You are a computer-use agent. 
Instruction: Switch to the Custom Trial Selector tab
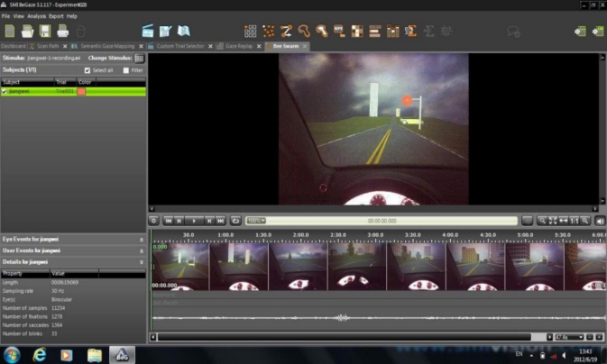180,46
